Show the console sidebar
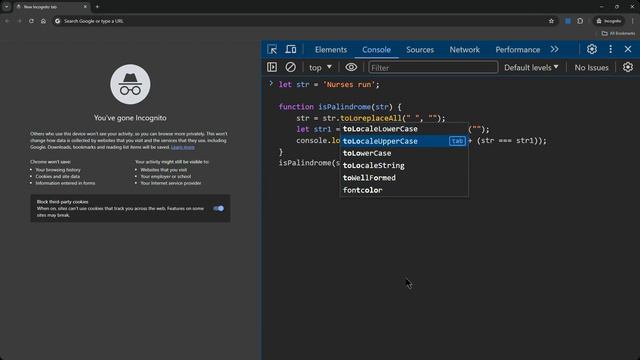This screenshot has width=640, height=360. click(x=272, y=67)
